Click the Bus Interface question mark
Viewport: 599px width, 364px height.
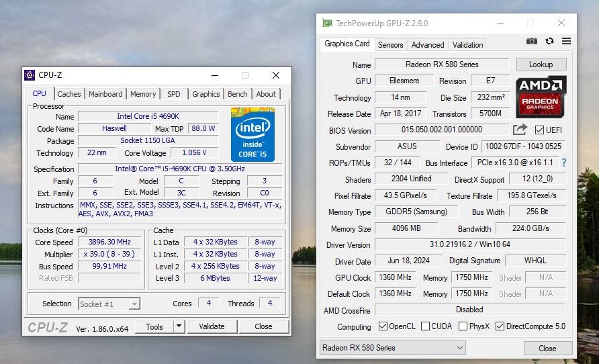[564, 163]
